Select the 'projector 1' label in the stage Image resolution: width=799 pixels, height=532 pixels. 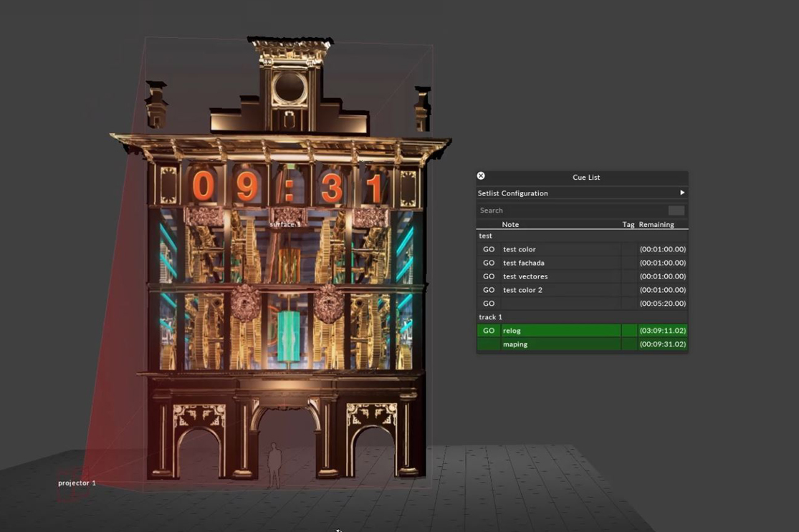[77, 483]
